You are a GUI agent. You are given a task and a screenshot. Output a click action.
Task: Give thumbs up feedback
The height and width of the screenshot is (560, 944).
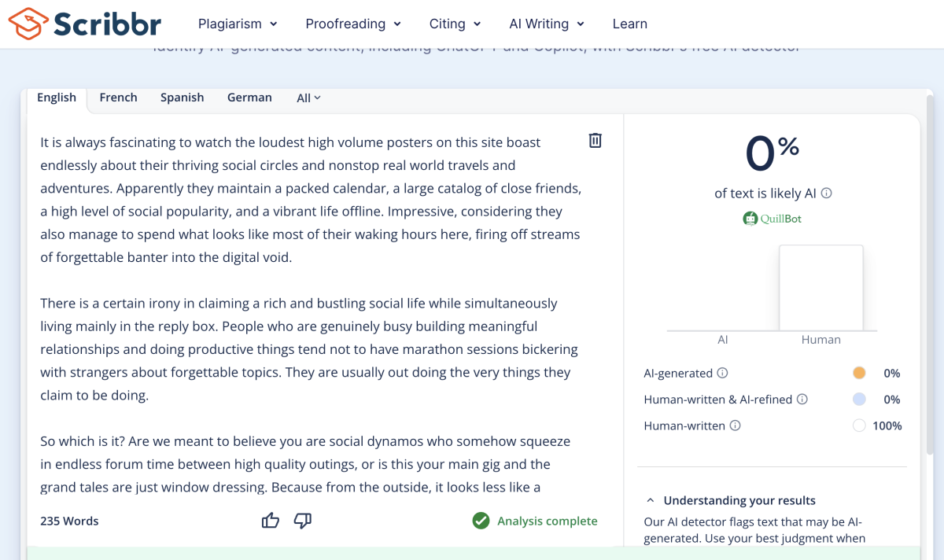click(x=271, y=521)
